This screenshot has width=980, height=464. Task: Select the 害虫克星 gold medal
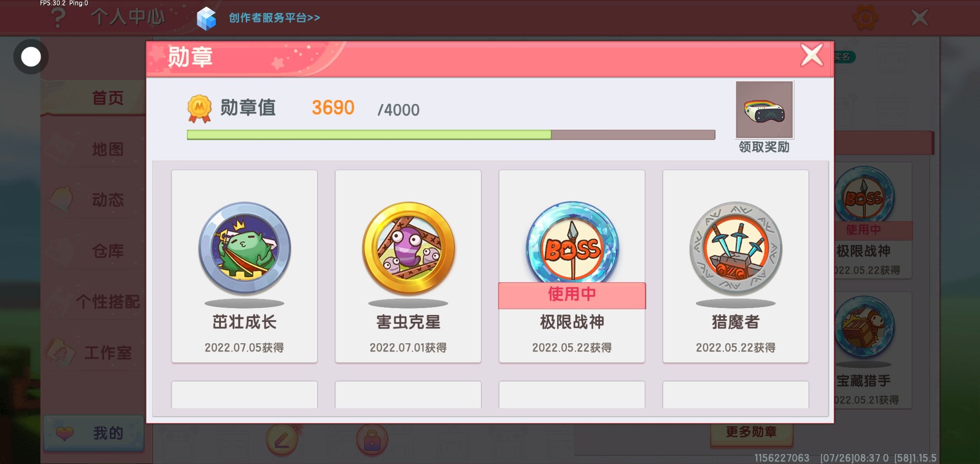point(408,248)
